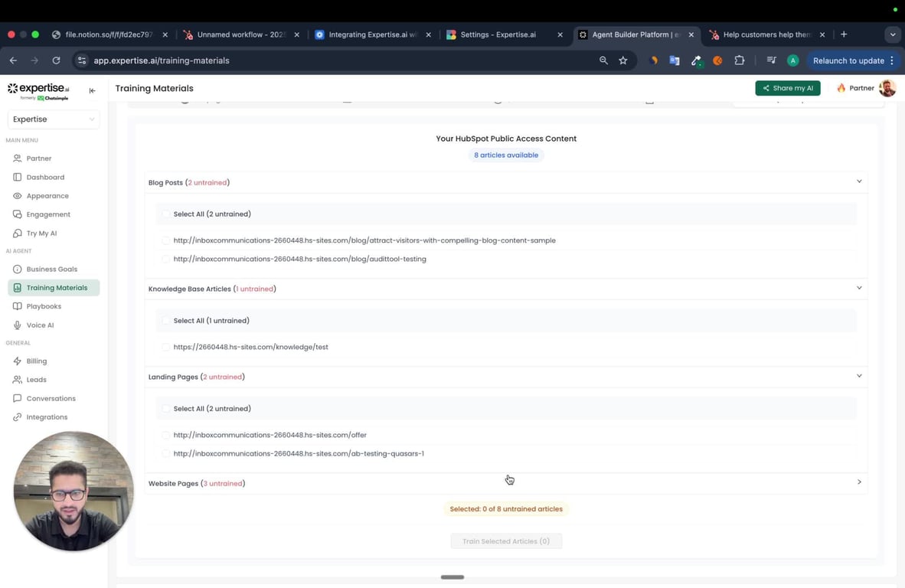The image size is (905, 588).
Task: Collapse the Blog Posts section chevron
Action: (859, 181)
